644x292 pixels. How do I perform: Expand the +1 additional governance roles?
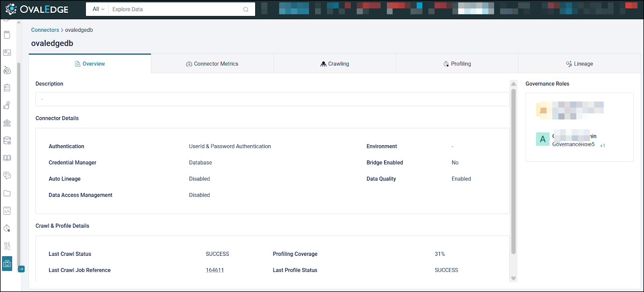(x=603, y=146)
